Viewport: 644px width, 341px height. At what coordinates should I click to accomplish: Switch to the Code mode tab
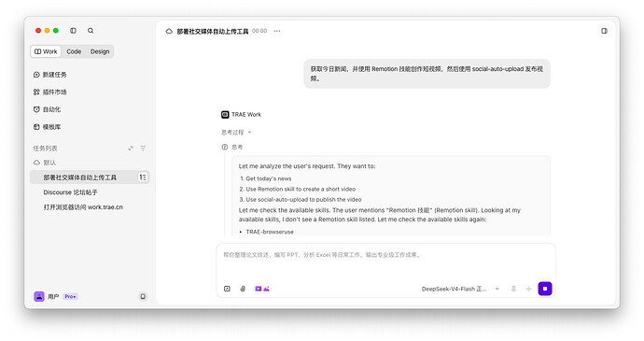point(74,51)
